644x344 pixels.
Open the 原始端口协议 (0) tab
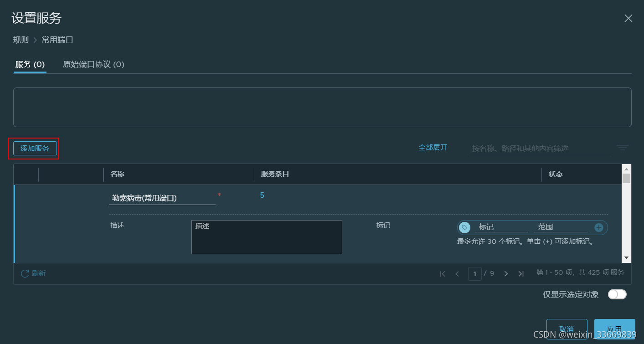(x=93, y=64)
